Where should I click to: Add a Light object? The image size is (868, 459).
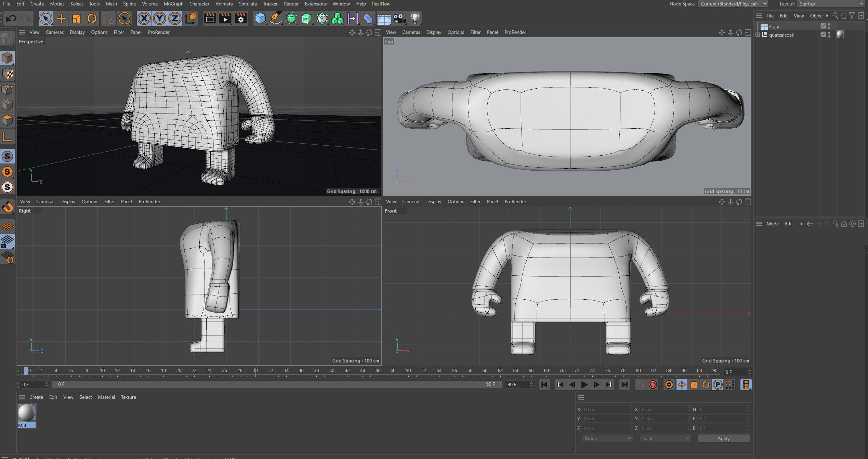(415, 18)
